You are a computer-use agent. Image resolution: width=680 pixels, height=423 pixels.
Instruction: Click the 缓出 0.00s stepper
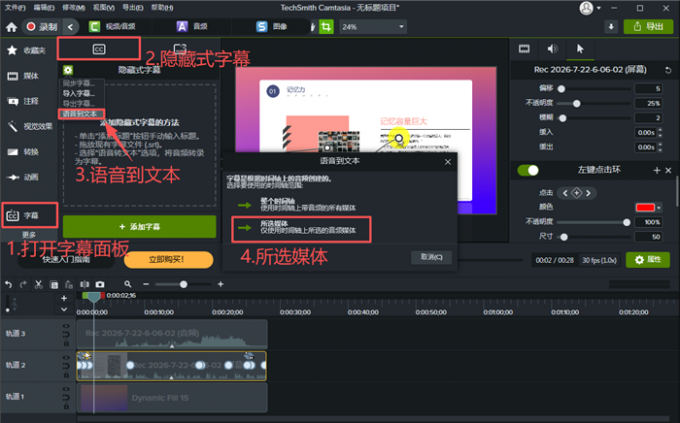(x=660, y=147)
